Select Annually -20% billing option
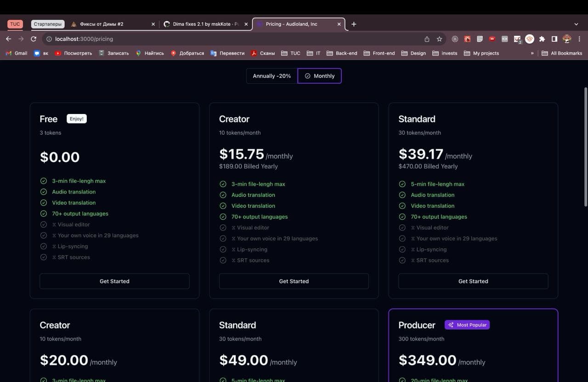Image resolution: width=588 pixels, height=382 pixels. 272,76
